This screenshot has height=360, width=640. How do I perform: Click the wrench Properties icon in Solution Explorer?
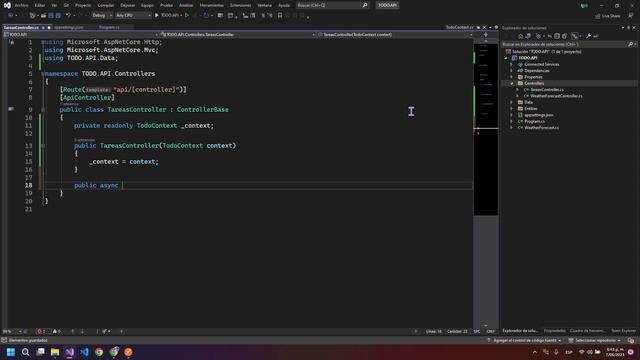pos(589,36)
